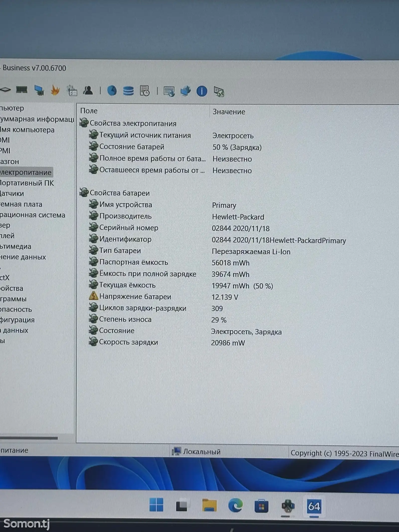Select the Скорость зарядки row
Screen dimensions: 399x532
[x=167, y=342]
